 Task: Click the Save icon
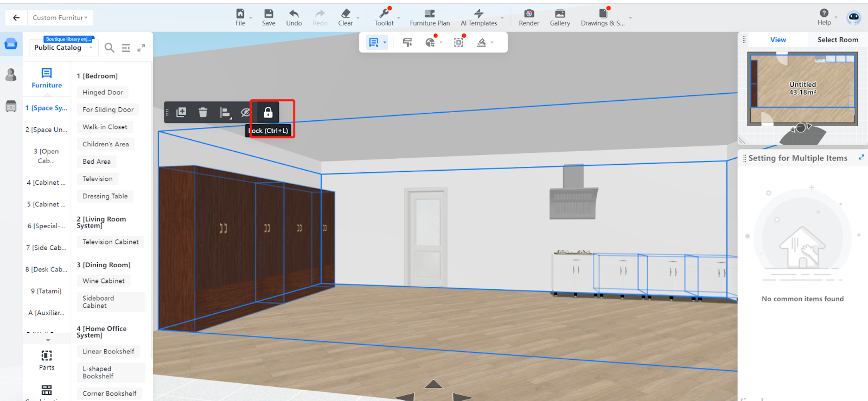click(x=269, y=17)
